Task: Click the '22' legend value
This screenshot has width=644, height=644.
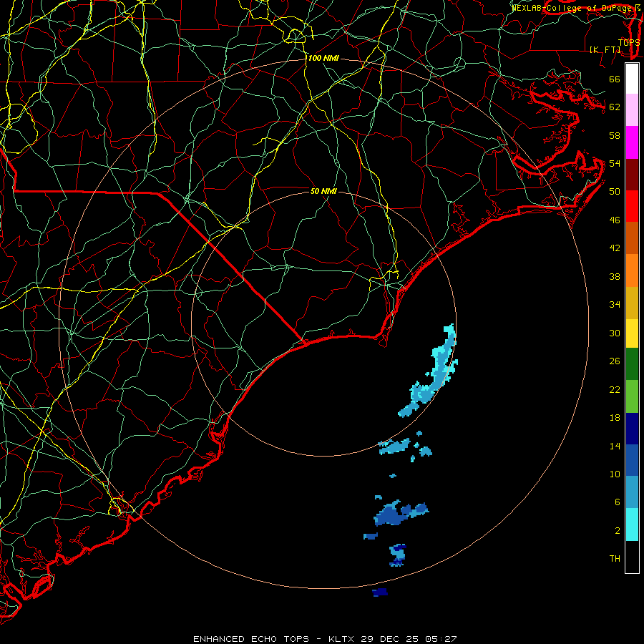Action: [615, 390]
